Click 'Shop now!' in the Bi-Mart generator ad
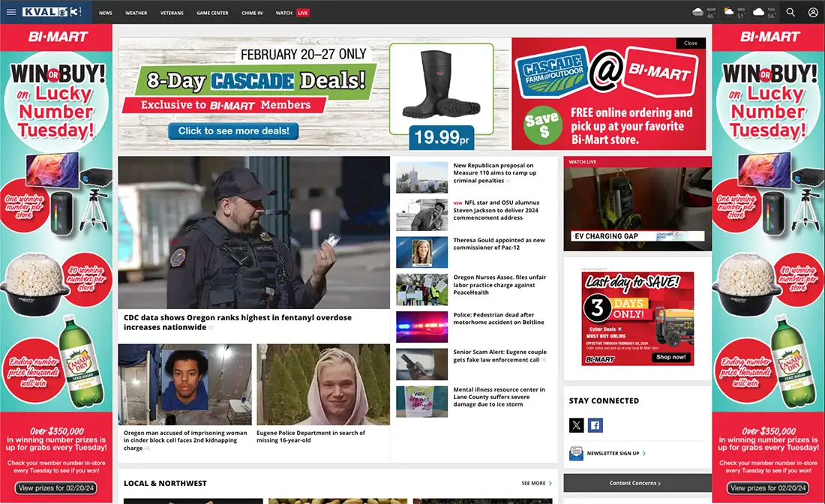The width and height of the screenshot is (825, 504). tap(670, 357)
